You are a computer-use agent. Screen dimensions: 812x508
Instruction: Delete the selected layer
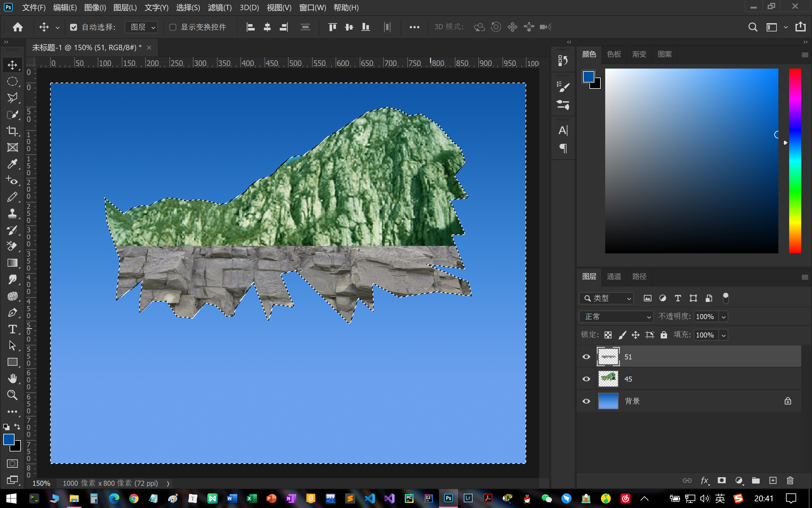(790, 480)
